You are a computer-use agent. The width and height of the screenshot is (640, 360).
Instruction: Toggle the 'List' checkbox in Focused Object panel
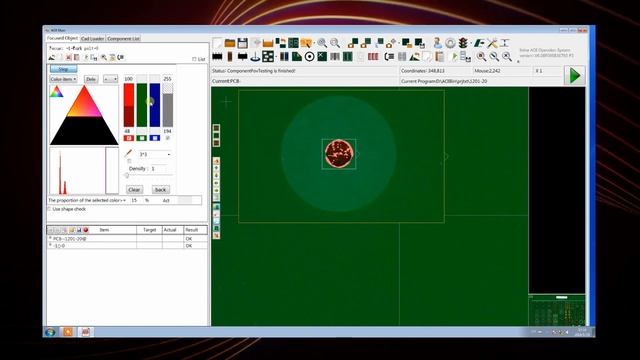[x=194, y=59]
